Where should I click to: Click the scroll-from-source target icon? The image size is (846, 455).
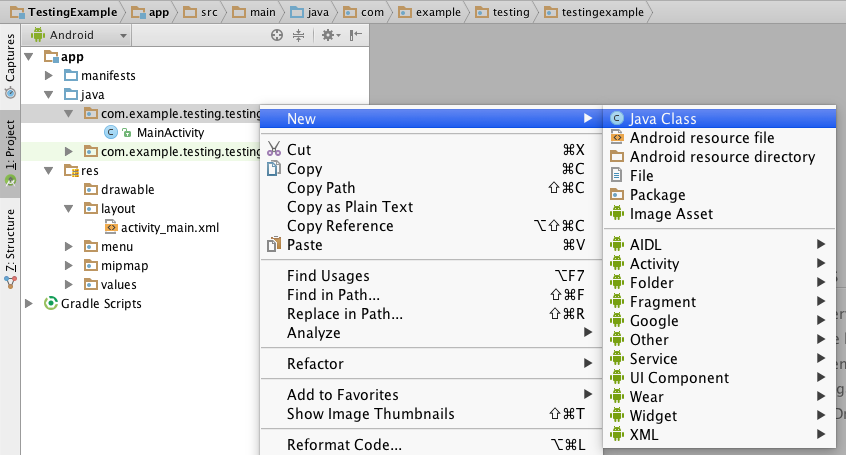pyautogui.click(x=278, y=35)
